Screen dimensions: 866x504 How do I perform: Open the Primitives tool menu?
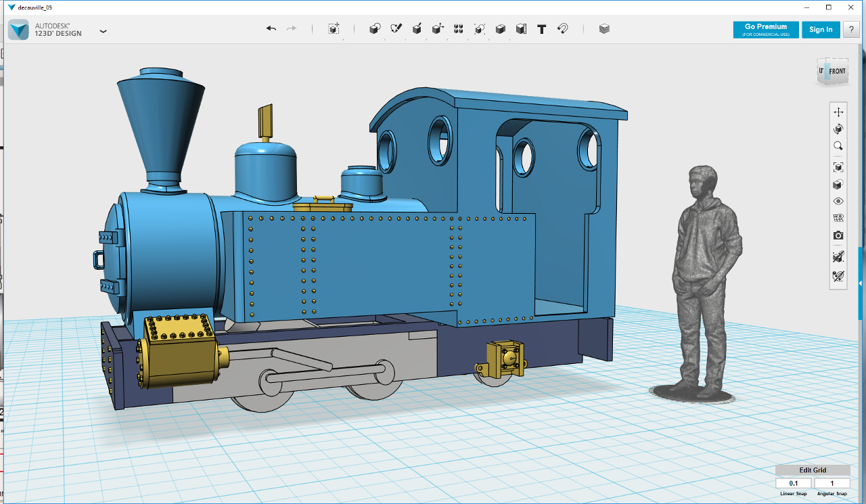coord(375,29)
